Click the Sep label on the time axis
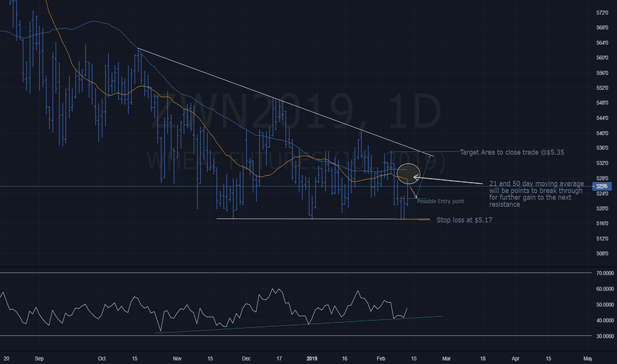Viewport: 617px width, 364px height. pyautogui.click(x=39, y=359)
